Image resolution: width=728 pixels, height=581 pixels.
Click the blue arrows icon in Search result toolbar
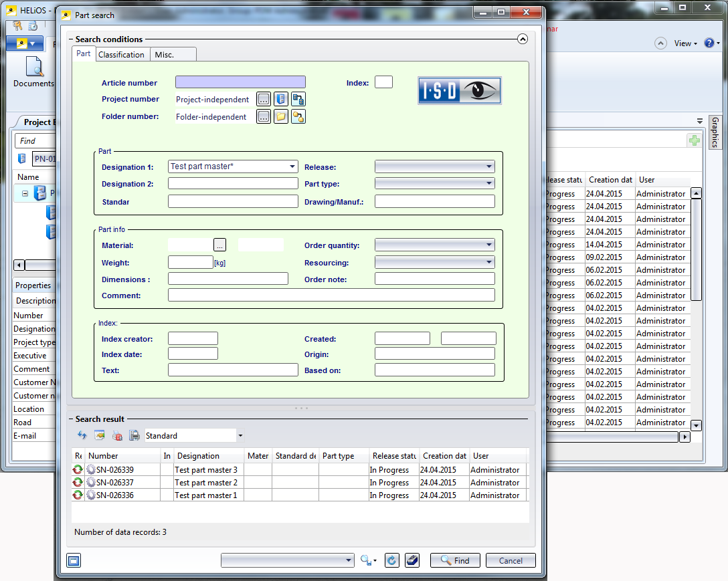82,436
